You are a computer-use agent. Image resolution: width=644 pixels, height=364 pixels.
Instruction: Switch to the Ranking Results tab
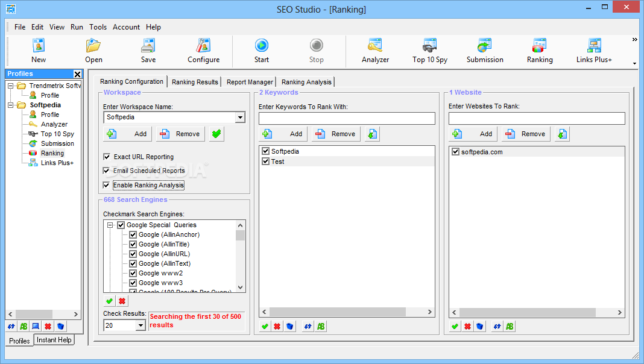(195, 82)
